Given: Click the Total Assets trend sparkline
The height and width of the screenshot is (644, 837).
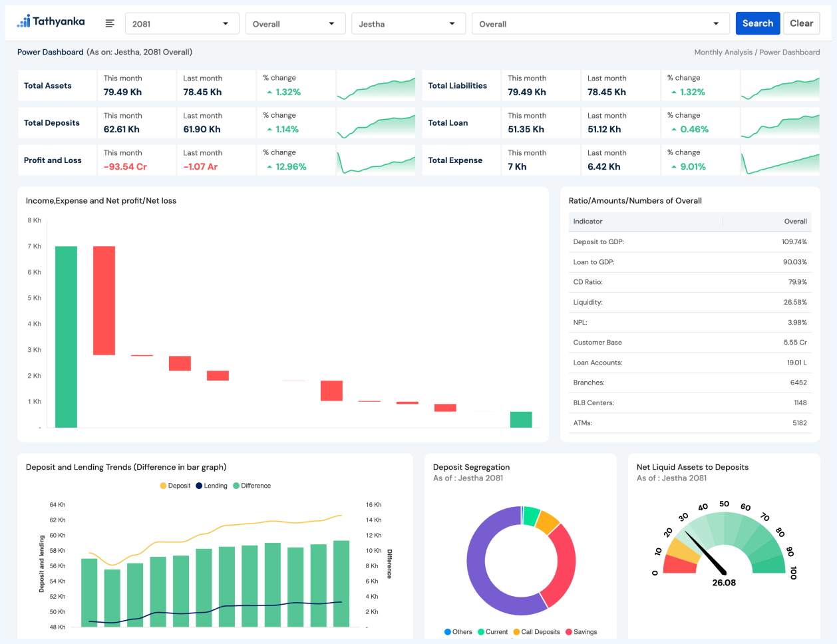Looking at the screenshot, I should click(376, 86).
